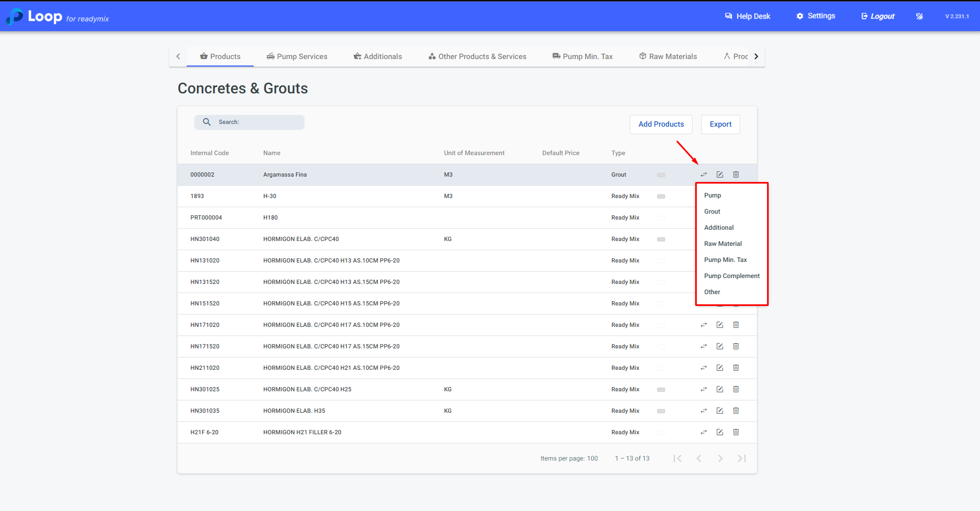Viewport: 980px width, 511px height.
Task: Toggle the status switch for HN301035 row
Action: click(661, 411)
